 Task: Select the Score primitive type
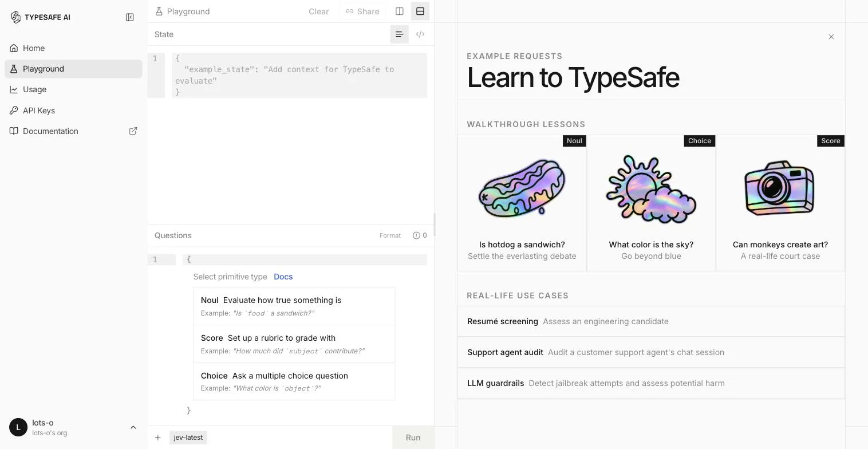click(294, 344)
